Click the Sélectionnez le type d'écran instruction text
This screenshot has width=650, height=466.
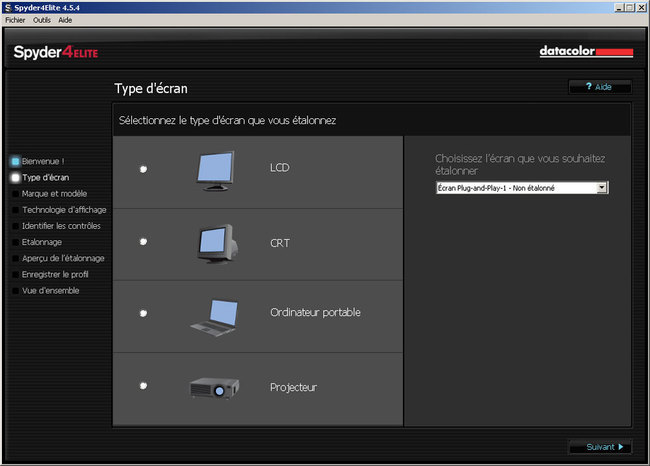pyautogui.click(x=227, y=120)
